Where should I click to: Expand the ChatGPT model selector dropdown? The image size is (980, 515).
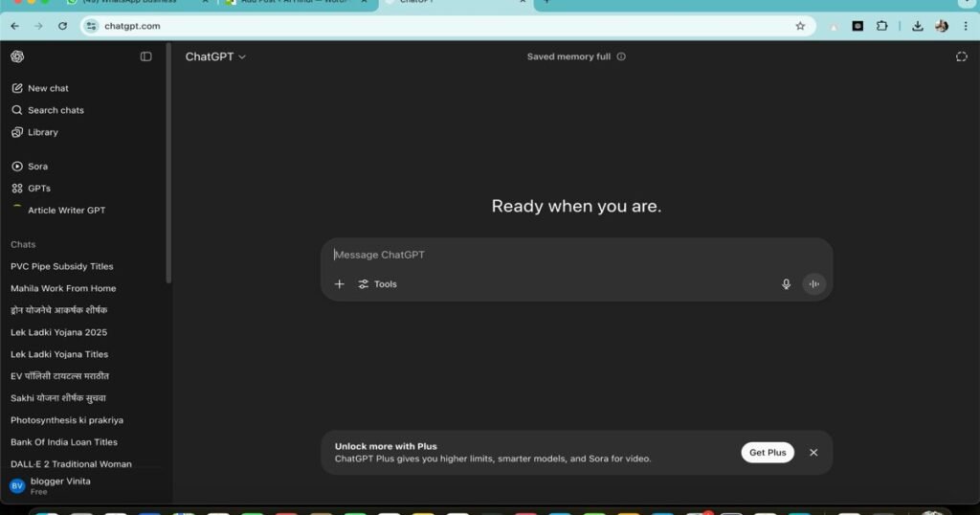pos(215,56)
